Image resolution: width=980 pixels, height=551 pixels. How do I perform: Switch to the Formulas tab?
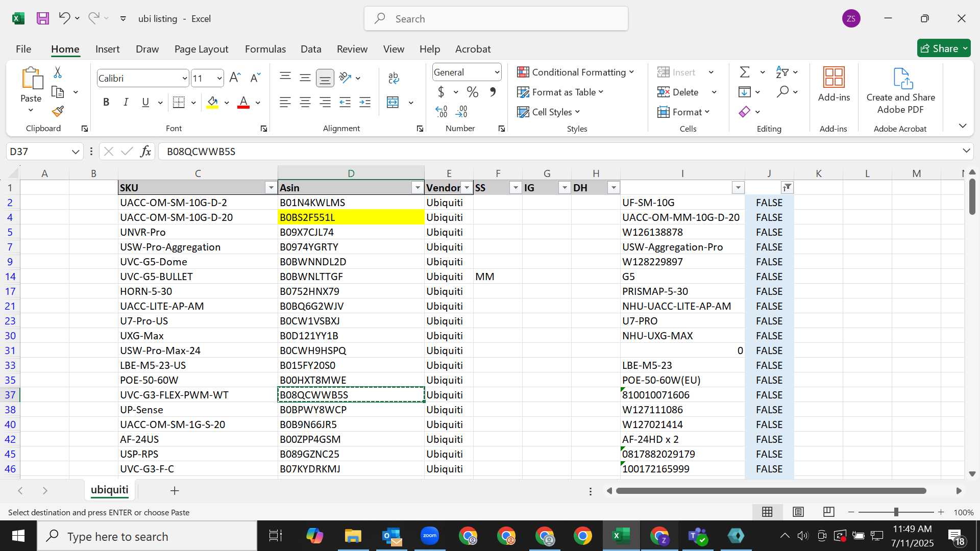[x=265, y=49]
